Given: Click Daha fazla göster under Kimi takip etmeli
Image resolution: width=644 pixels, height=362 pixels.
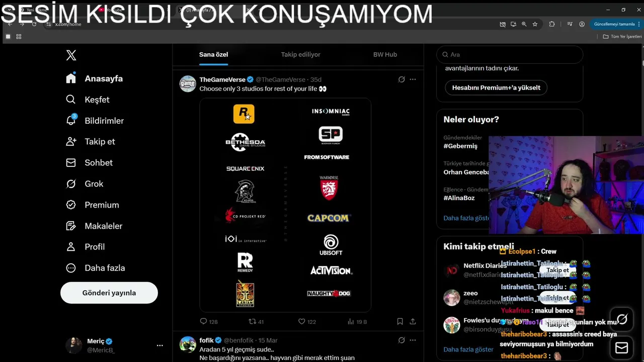Looking at the screenshot, I should (468, 349).
